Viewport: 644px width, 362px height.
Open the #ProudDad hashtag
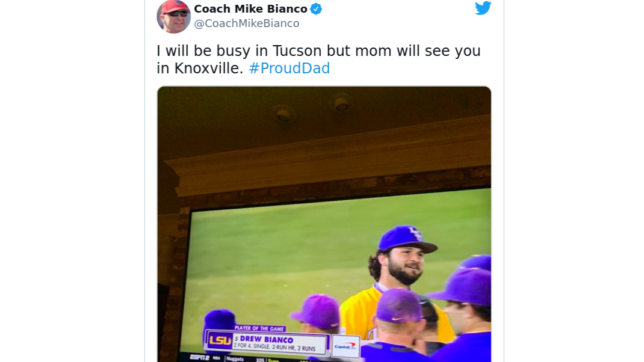coord(289,69)
